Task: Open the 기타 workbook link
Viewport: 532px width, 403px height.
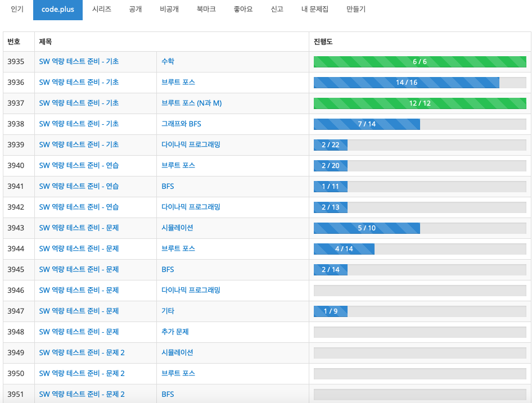Action: click(168, 311)
